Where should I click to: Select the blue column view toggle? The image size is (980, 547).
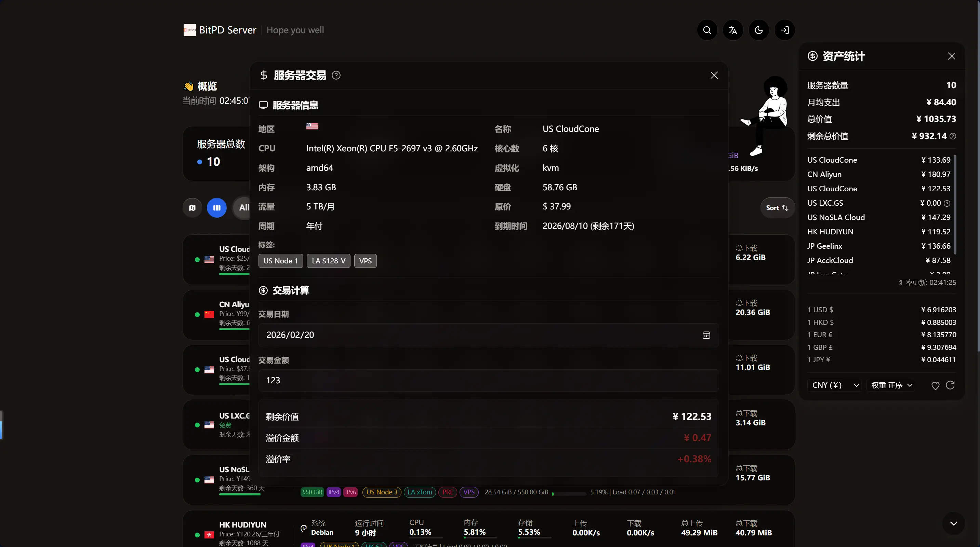[x=217, y=207]
